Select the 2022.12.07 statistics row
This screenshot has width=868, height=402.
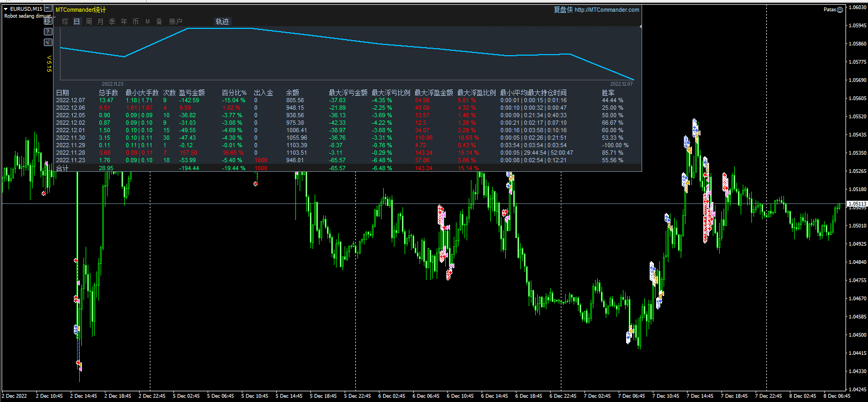(x=70, y=100)
